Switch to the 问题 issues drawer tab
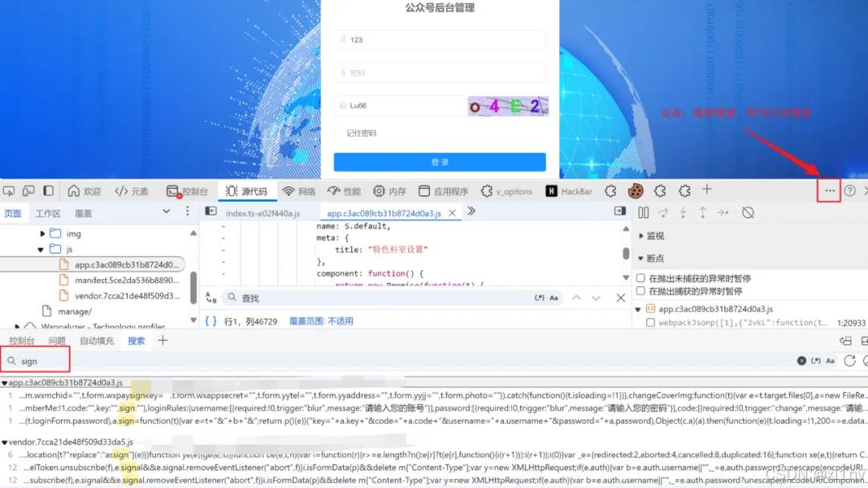 point(56,341)
